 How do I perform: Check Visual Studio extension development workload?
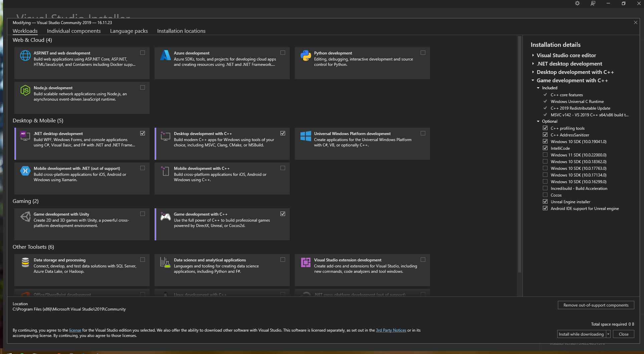pos(423,260)
